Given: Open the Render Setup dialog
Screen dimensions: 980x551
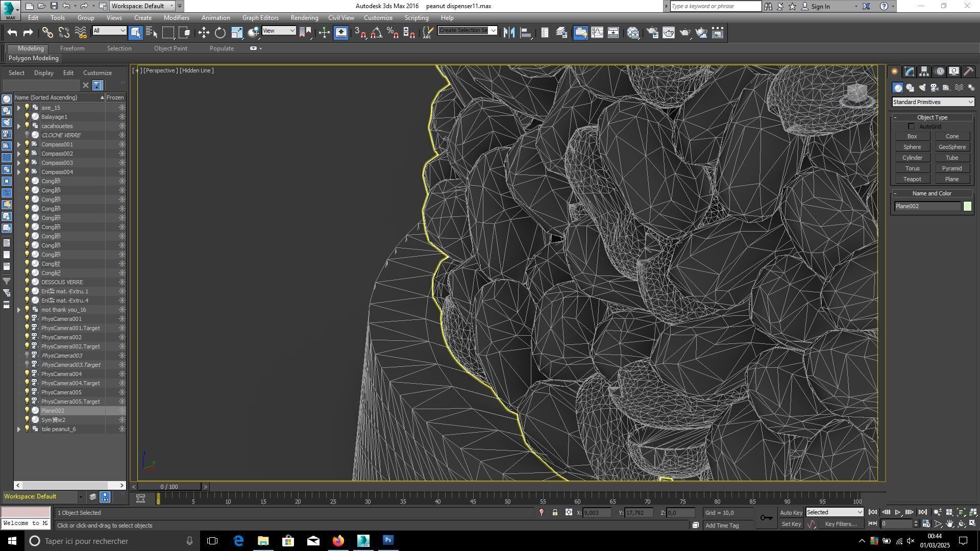Looking at the screenshot, I should click(x=652, y=33).
